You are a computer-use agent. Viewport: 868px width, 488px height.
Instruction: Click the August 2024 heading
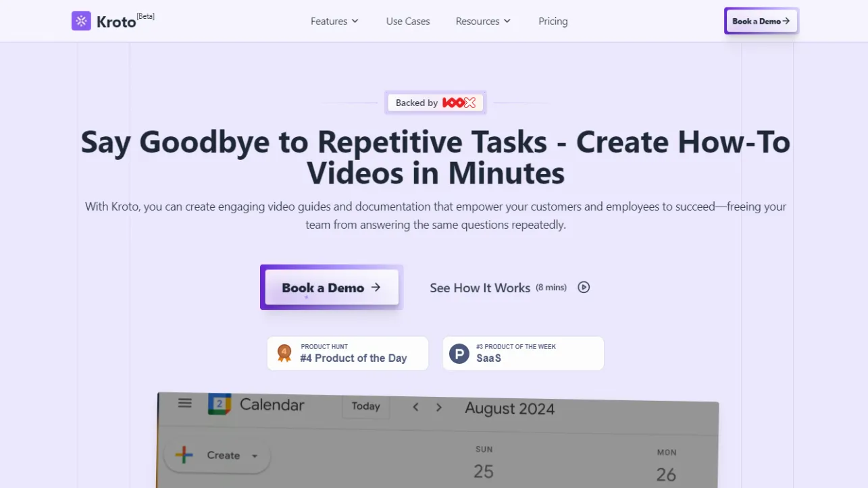pos(510,408)
